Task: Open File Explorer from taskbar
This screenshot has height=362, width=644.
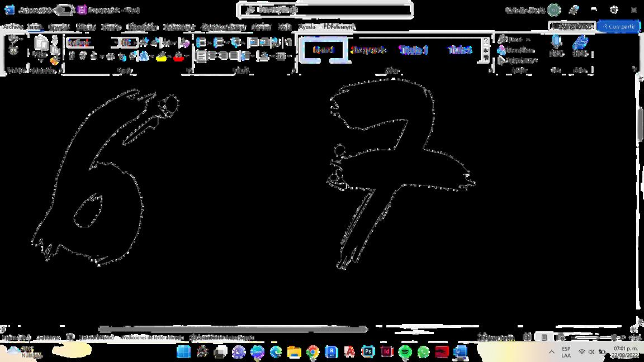Action: coord(294,352)
